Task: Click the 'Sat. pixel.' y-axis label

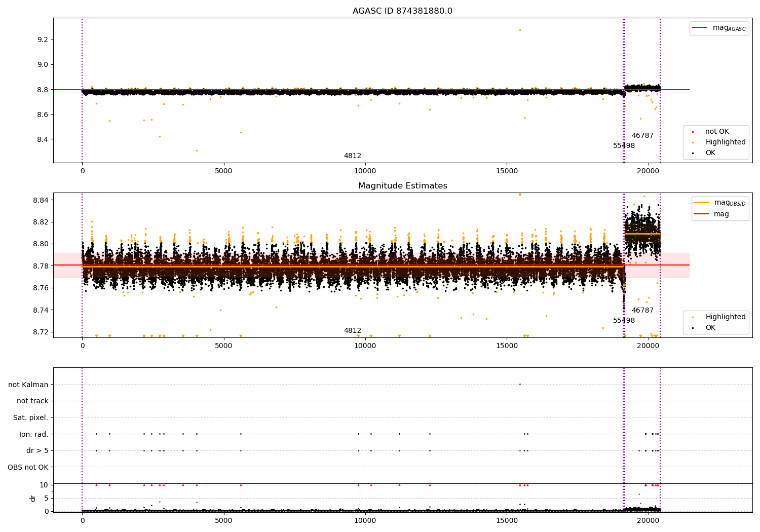Action: coord(31,418)
